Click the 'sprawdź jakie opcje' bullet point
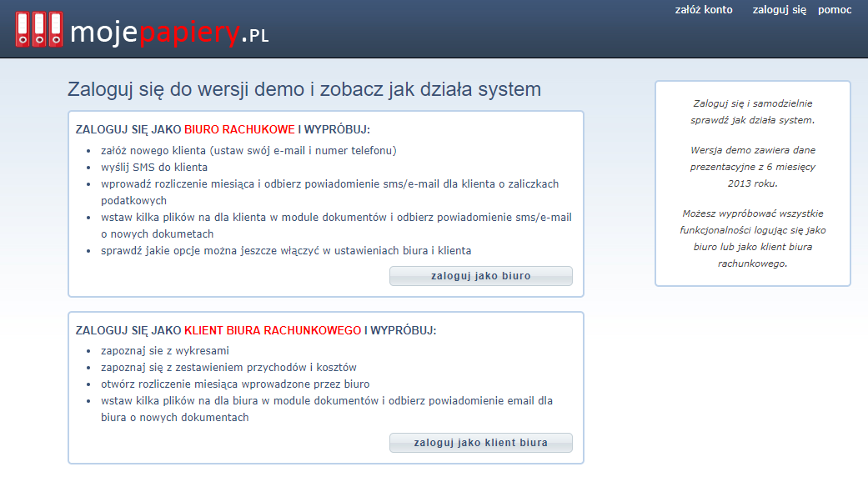The image size is (868, 482). coord(286,251)
